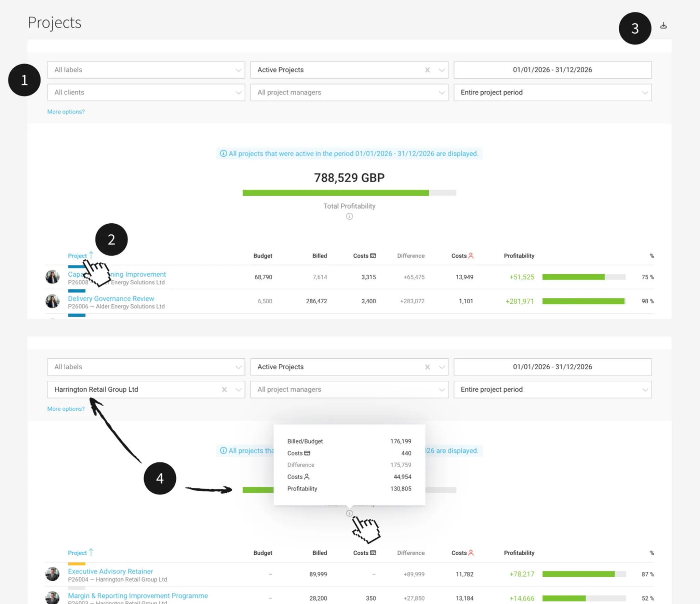The height and width of the screenshot is (604, 700).
Task: Click info icon below the profitability tooltip
Action: pyautogui.click(x=349, y=513)
